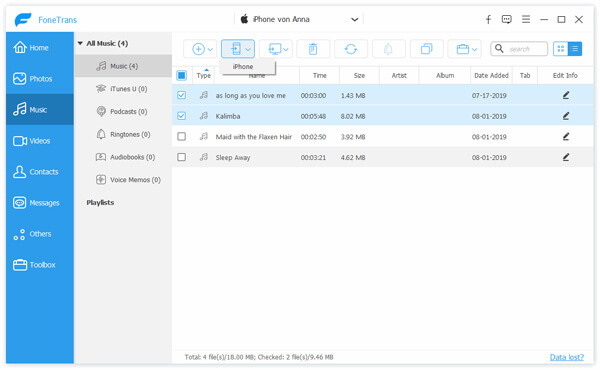Open the Messages section in sidebar
The height and width of the screenshot is (370, 600).
40,202
